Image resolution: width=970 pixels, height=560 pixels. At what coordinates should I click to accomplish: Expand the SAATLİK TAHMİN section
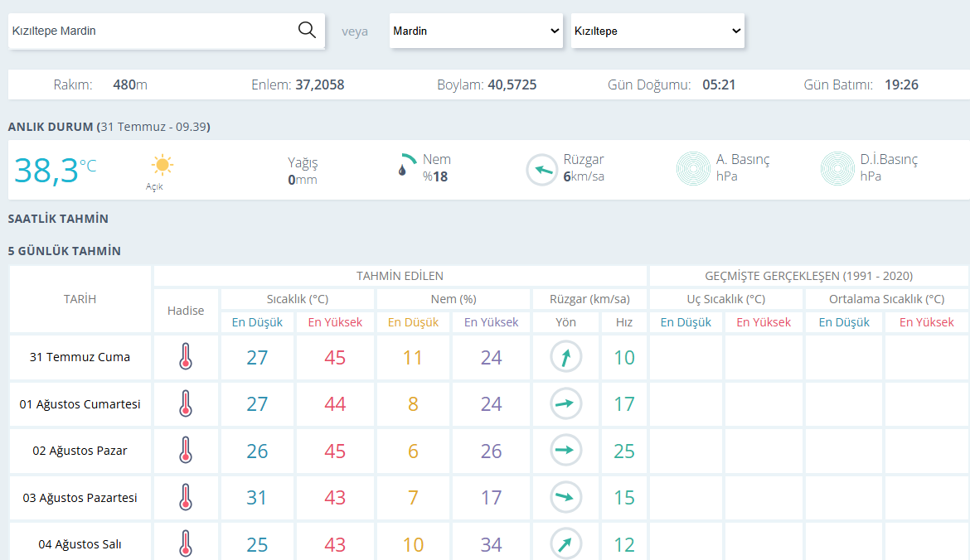(x=58, y=219)
